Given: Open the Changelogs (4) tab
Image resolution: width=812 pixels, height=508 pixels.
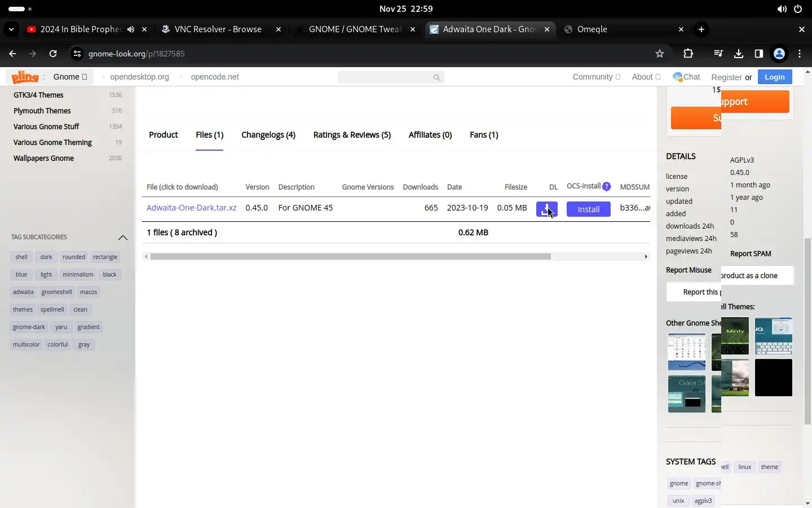Looking at the screenshot, I should coord(268,135).
